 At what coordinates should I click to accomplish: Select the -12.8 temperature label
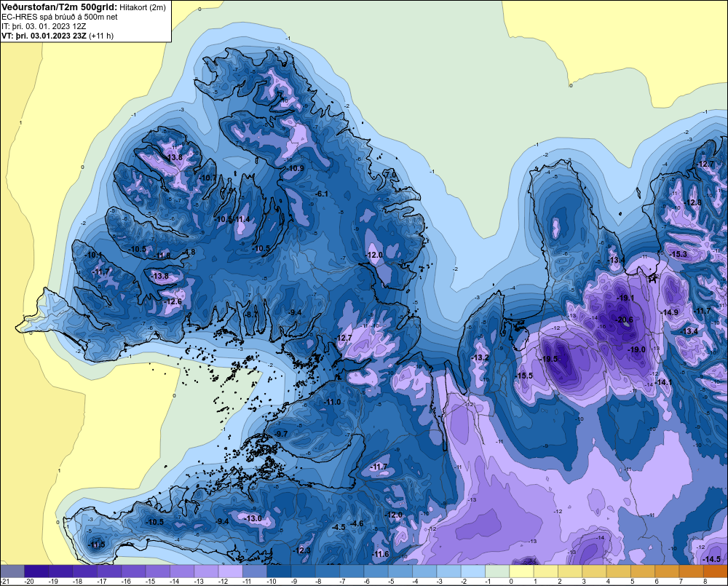point(693,202)
